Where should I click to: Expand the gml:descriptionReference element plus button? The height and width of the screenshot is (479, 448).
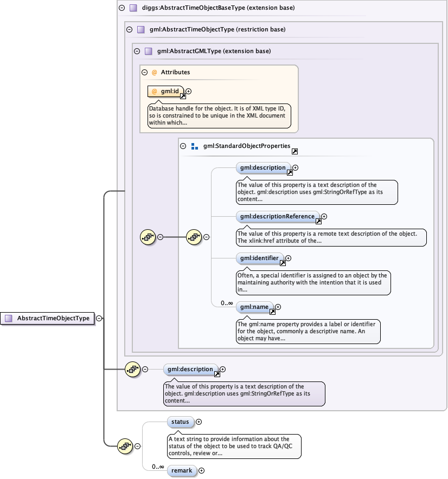[324, 216]
